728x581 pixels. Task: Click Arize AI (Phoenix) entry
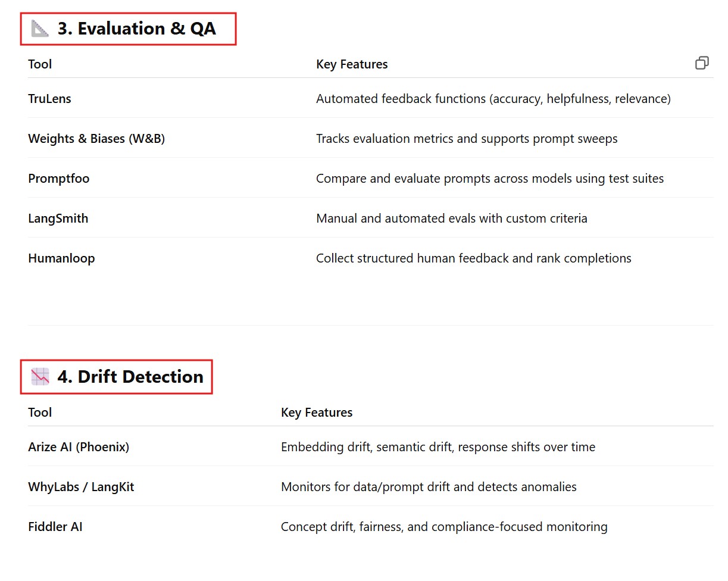click(x=79, y=447)
